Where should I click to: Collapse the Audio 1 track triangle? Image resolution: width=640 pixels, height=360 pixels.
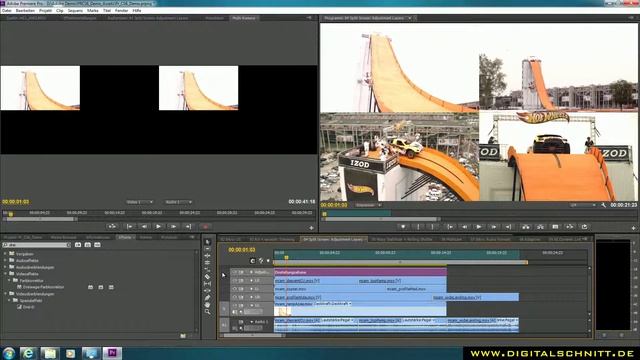click(x=251, y=322)
